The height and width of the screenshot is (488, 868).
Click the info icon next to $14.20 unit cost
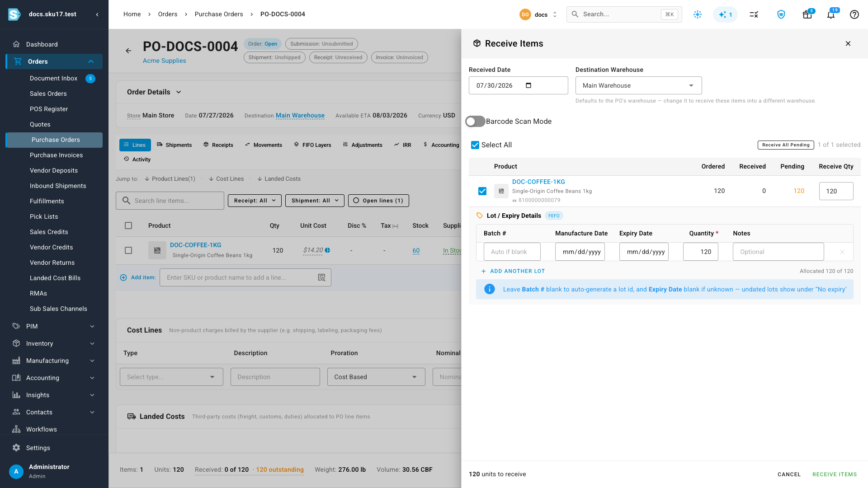(x=327, y=250)
